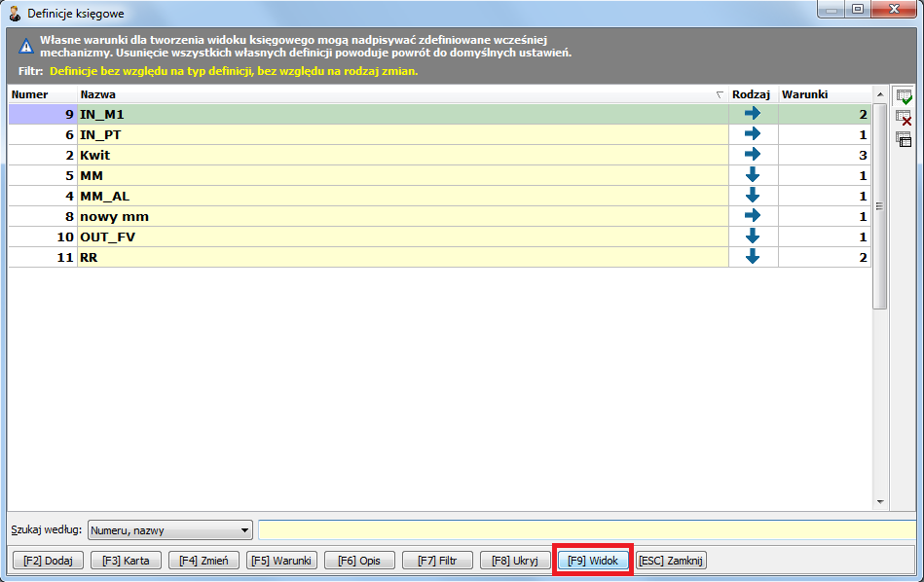Click into the search text field
The image size is (924, 582).
click(587, 529)
